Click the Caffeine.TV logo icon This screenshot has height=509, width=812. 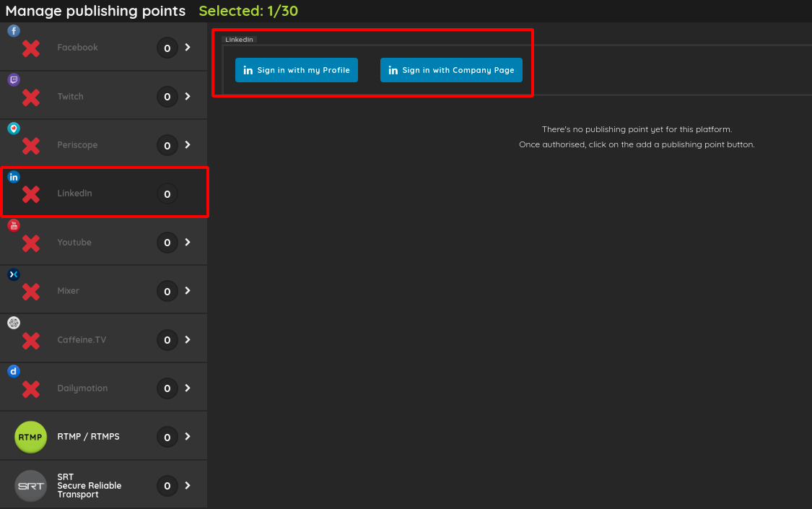pos(14,323)
